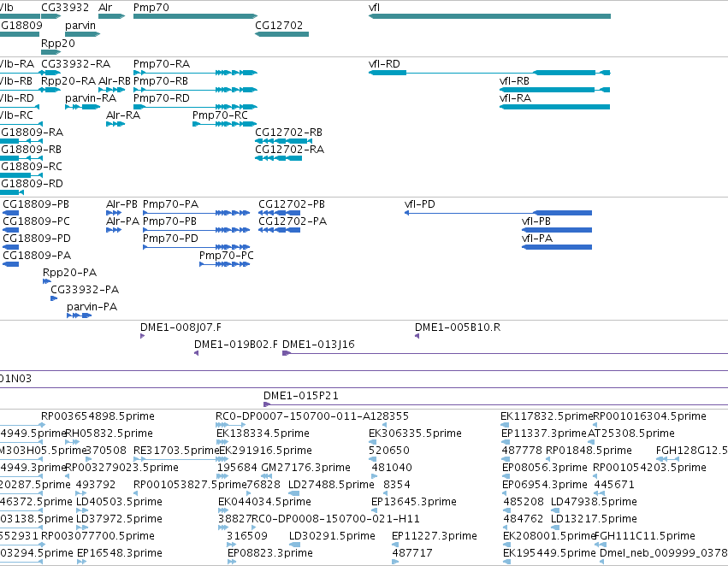Click the Alr-RA transcript label
Viewport: 728px width, 566px height.
click(123, 115)
